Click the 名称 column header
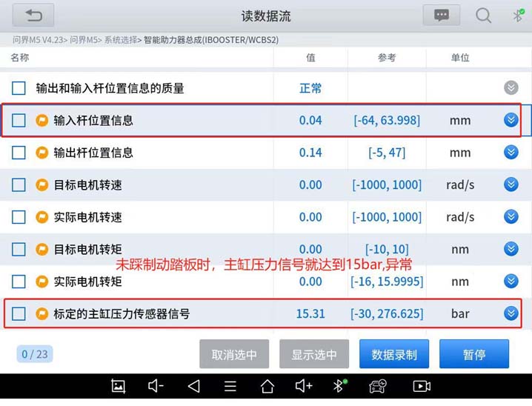The width and height of the screenshot is (532, 406). (x=20, y=58)
